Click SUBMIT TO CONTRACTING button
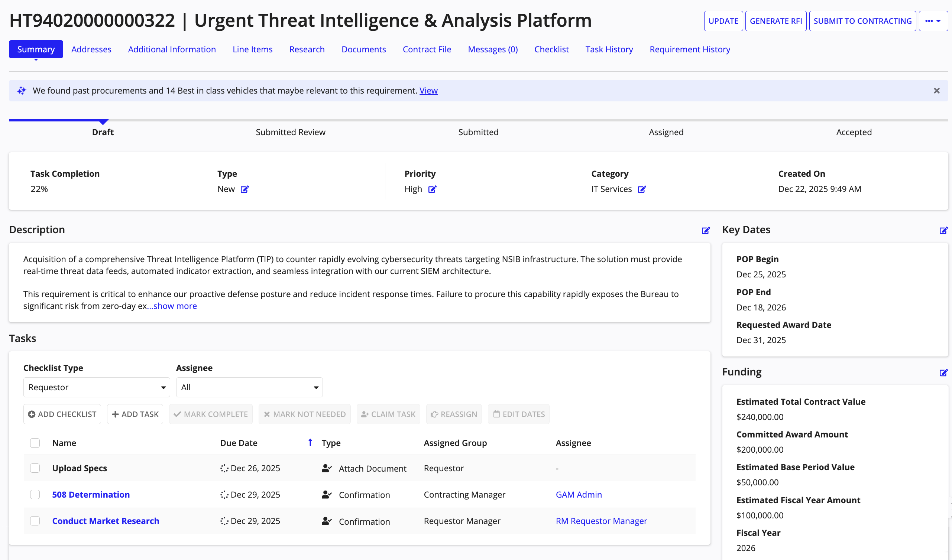 coord(862,21)
